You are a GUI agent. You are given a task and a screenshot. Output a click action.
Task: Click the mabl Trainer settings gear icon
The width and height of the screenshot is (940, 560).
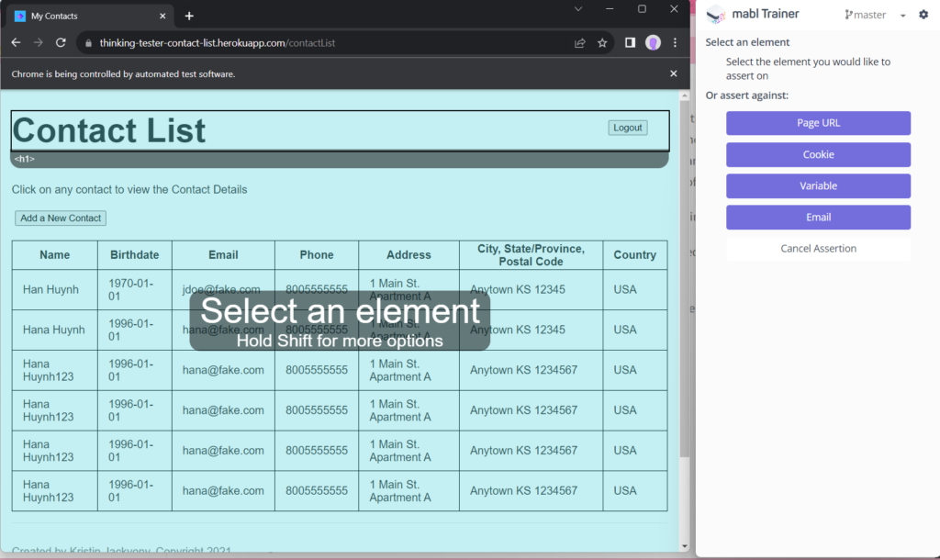point(923,15)
